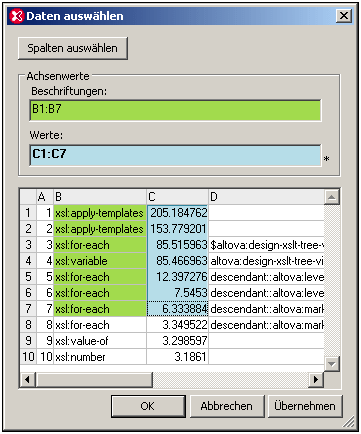Select the xsl:value-of cell
This screenshot has height=434, width=361.
(100, 341)
